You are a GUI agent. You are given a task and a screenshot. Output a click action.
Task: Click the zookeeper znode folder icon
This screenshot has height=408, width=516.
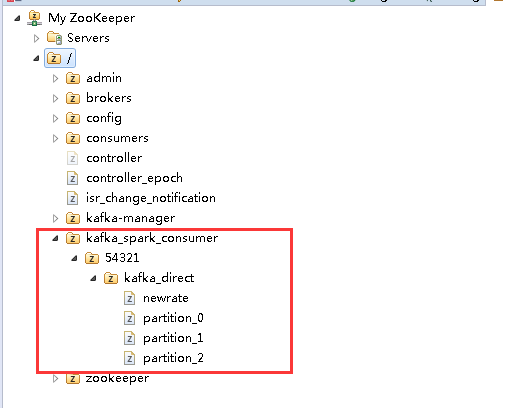pyautogui.click(x=73, y=378)
